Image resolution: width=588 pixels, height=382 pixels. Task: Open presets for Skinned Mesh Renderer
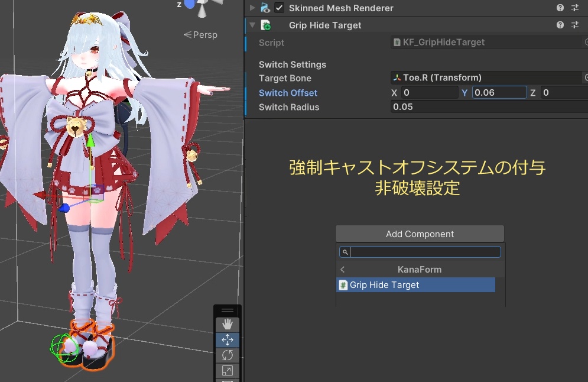575,8
